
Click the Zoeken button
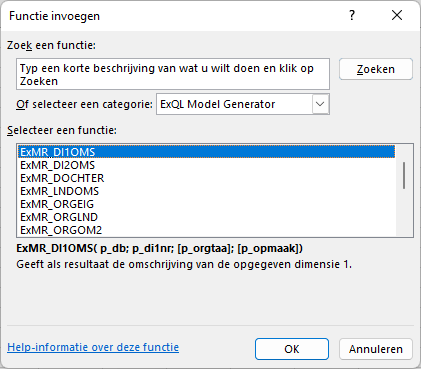point(376,69)
